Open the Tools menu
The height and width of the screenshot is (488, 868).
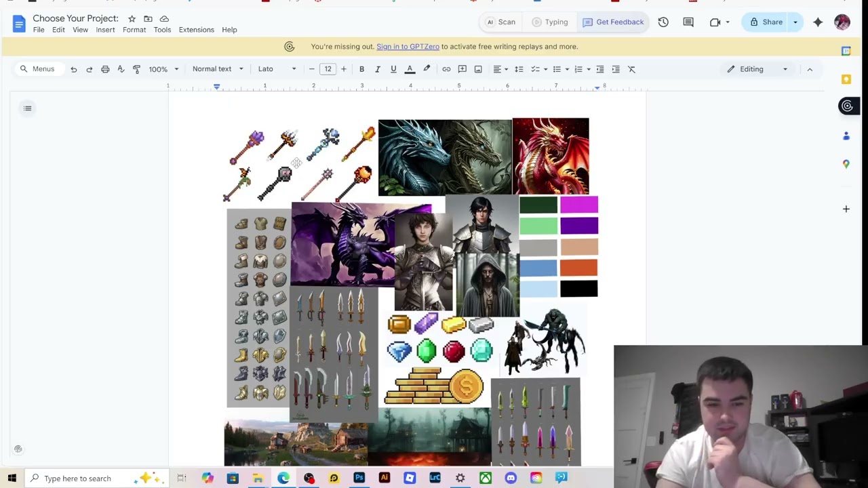162,30
